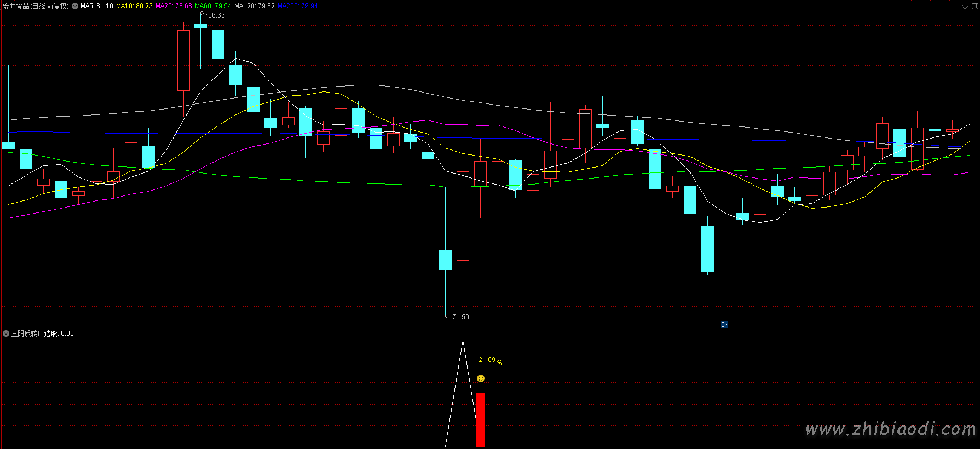This screenshot has width=980, height=449.
Task: Select the magenta MA20 label
Action: pos(174,7)
